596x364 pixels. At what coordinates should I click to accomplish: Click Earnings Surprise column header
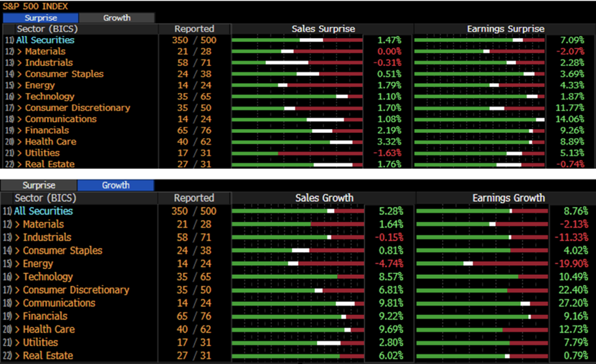pyautogui.click(x=506, y=29)
